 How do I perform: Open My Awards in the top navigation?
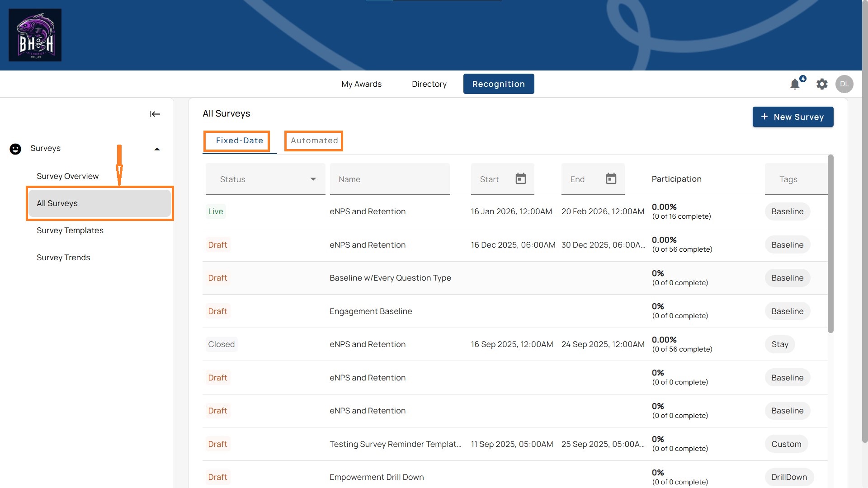pyautogui.click(x=361, y=84)
